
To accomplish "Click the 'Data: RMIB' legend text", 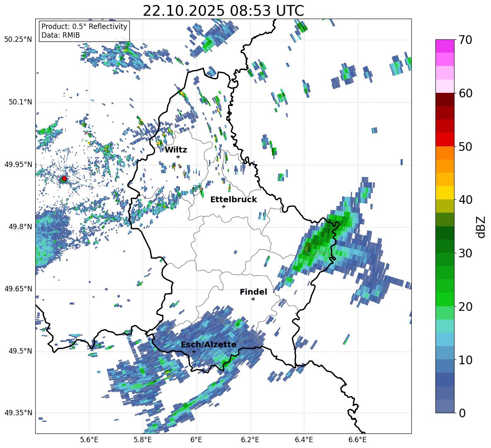I will [x=61, y=35].
